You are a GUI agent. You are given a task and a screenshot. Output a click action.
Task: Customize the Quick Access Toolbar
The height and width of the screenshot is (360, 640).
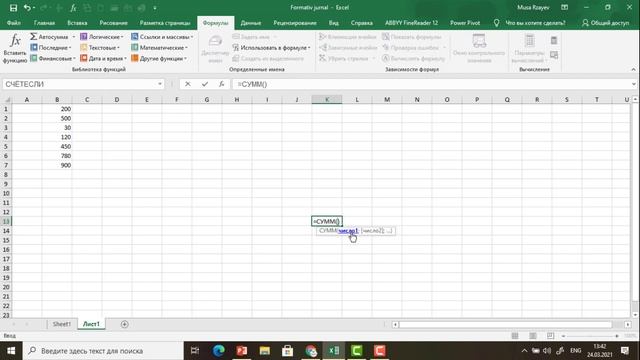[x=155, y=8]
